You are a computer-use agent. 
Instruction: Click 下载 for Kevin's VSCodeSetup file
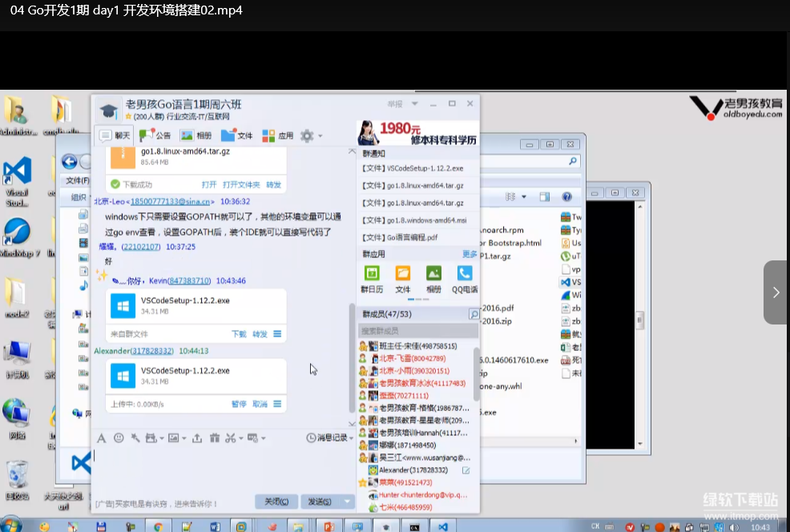(239, 334)
